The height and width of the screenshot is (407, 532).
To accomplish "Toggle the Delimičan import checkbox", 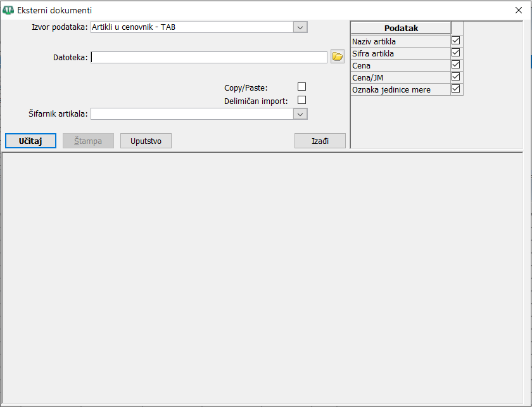I will [x=301, y=100].
